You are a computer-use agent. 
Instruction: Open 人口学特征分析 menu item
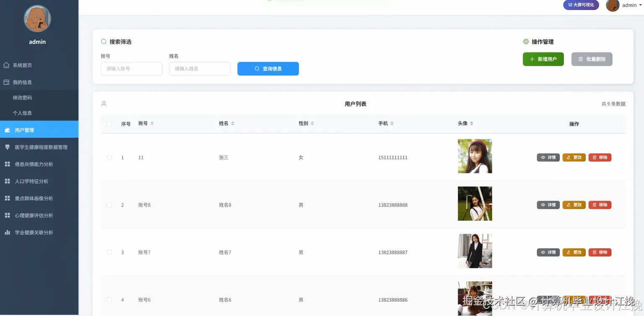click(39, 181)
